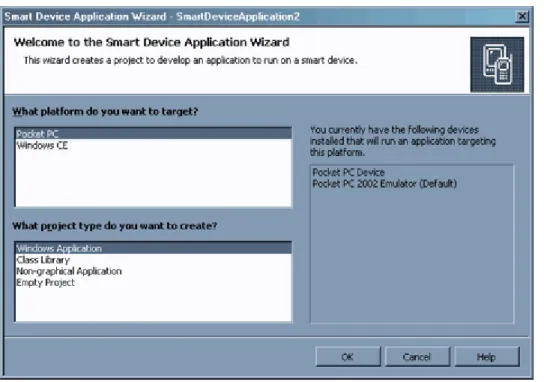Select Windows CE platform
The width and height of the screenshot is (544, 382).
[x=153, y=145]
